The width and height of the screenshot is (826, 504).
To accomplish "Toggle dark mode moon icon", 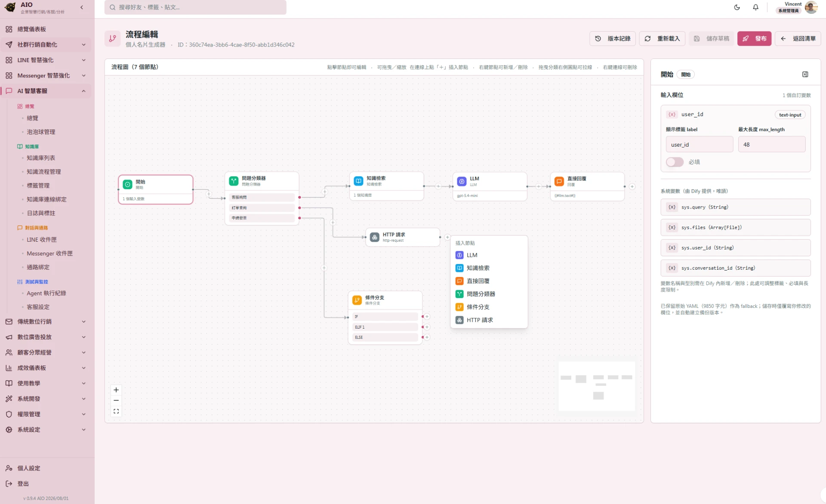I will click(737, 7).
